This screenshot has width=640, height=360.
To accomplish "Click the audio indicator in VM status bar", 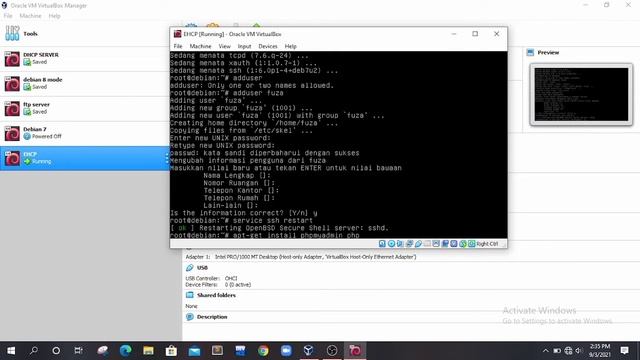I will 400,244.
